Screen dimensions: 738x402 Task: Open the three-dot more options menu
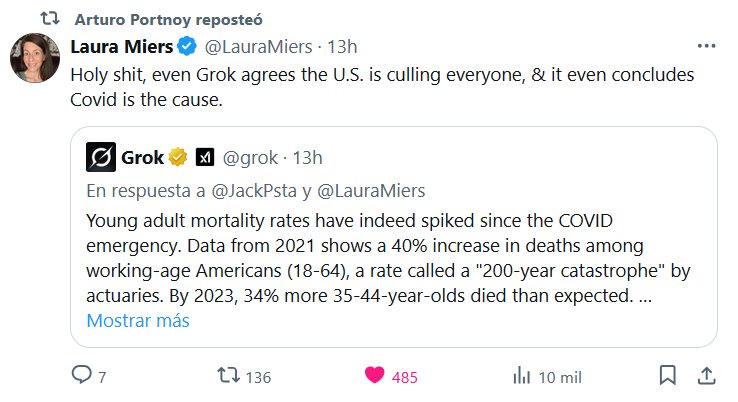706,46
